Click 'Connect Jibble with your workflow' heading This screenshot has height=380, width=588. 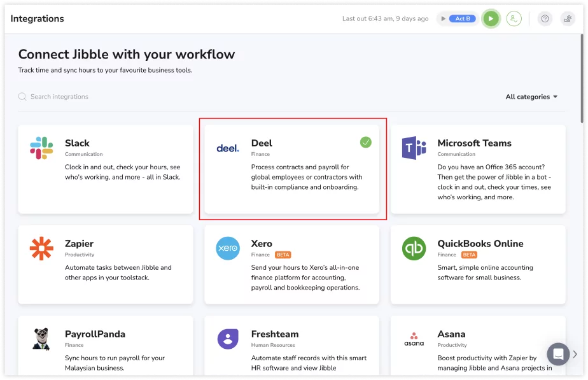tap(127, 54)
